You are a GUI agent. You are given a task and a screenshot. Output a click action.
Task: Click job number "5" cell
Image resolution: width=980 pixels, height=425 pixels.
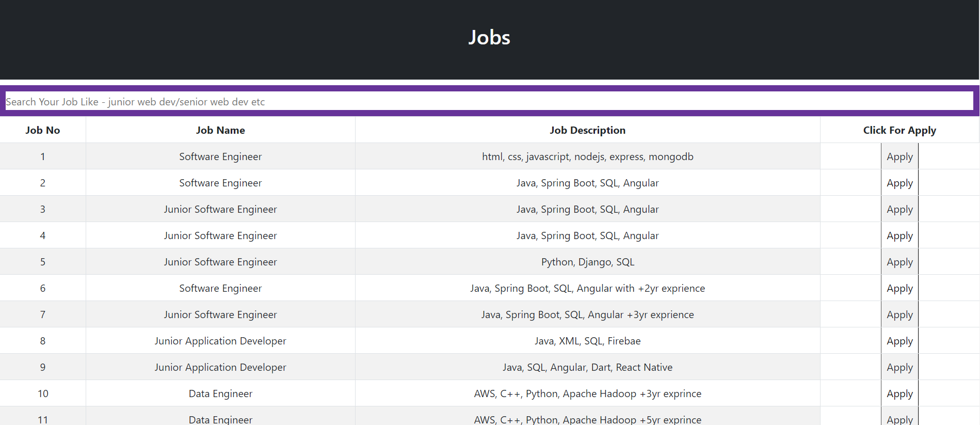click(x=43, y=262)
